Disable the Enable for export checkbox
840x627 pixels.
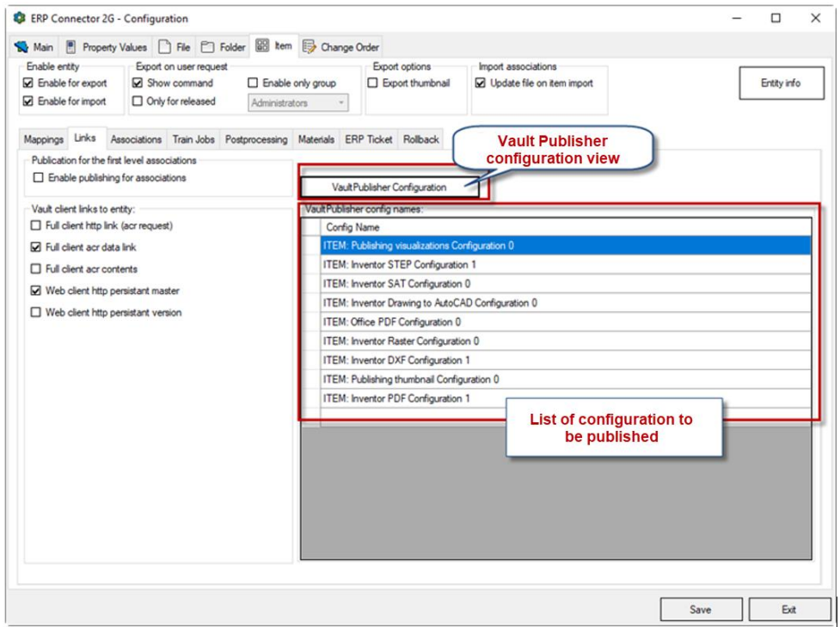pos(28,83)
